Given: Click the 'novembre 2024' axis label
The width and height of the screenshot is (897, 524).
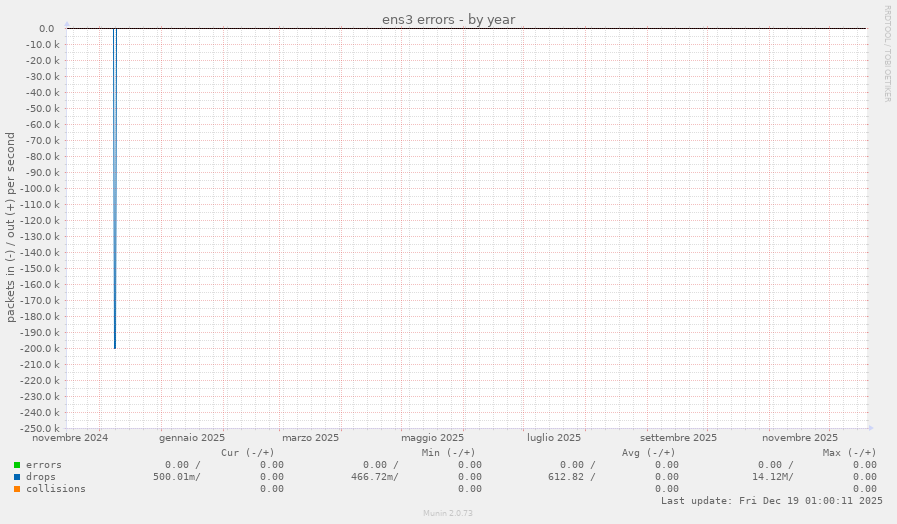Looking at the screenshot, I should [70, 438].
